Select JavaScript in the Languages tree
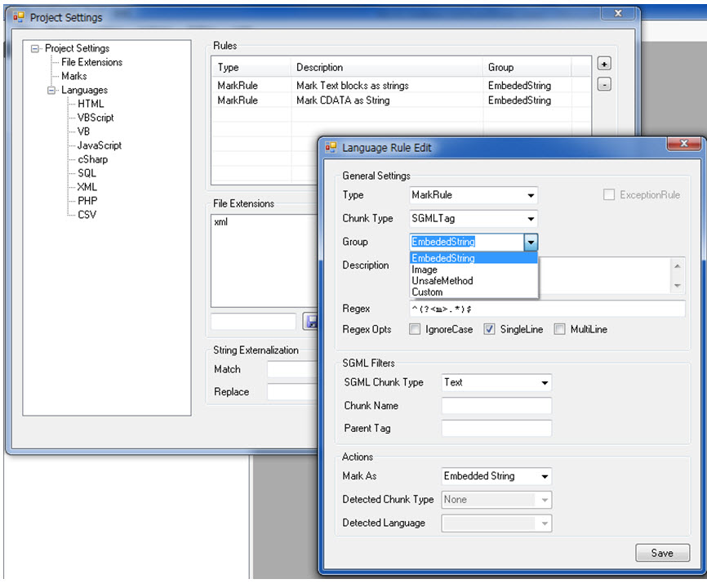The width and height of the screenshot is (707, 588). tap(100, 145)
